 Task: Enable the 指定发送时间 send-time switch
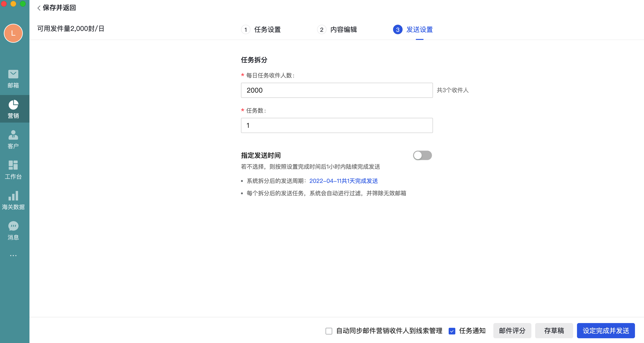pyautogui.click(x=422, y=155)
